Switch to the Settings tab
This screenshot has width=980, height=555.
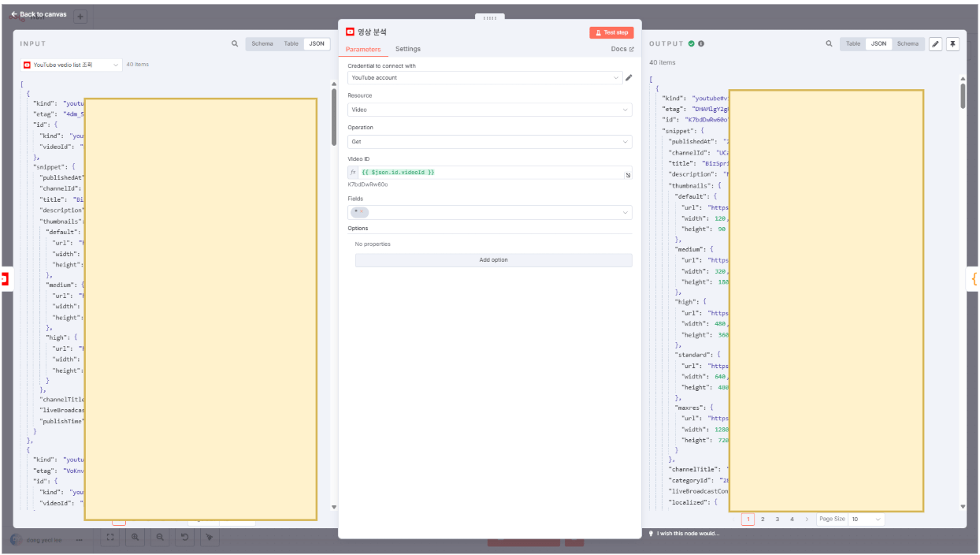407,49
